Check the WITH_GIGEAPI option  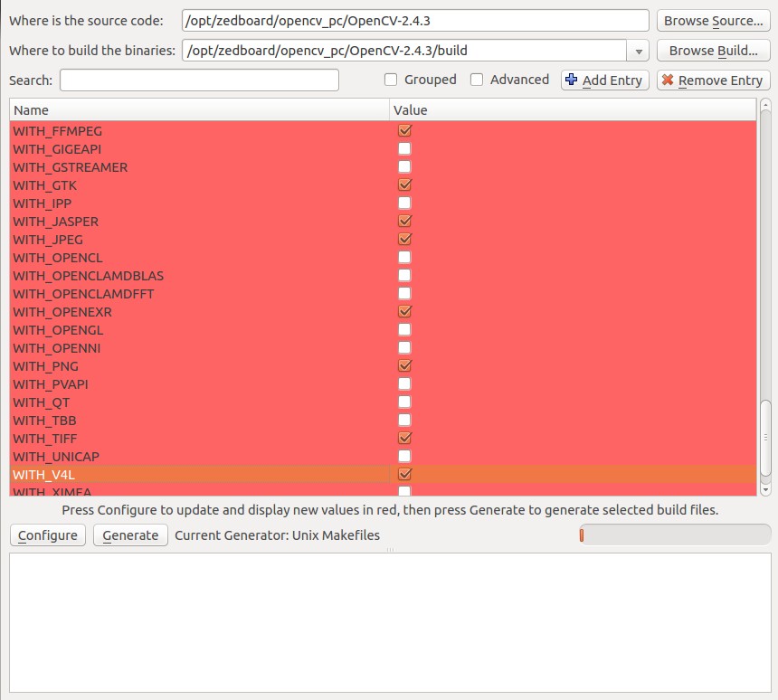coord(405,148)
